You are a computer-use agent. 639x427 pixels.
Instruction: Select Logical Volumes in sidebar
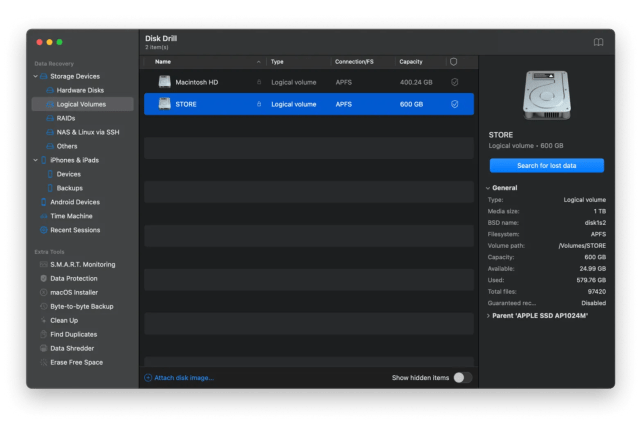coord(82,104)
